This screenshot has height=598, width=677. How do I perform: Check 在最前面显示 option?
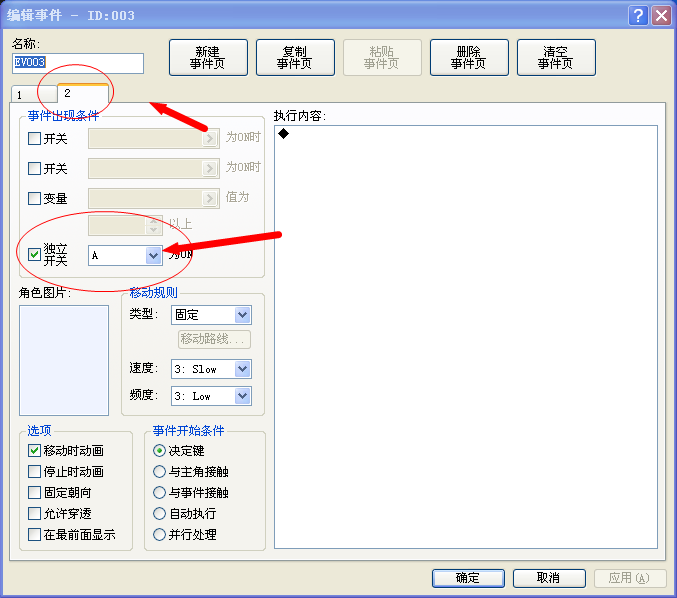tap(34, 535)
